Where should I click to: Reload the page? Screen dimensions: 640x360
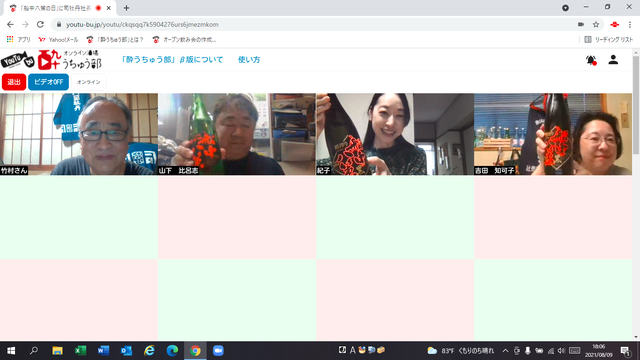pyautogui.click(x=40, y=24)
